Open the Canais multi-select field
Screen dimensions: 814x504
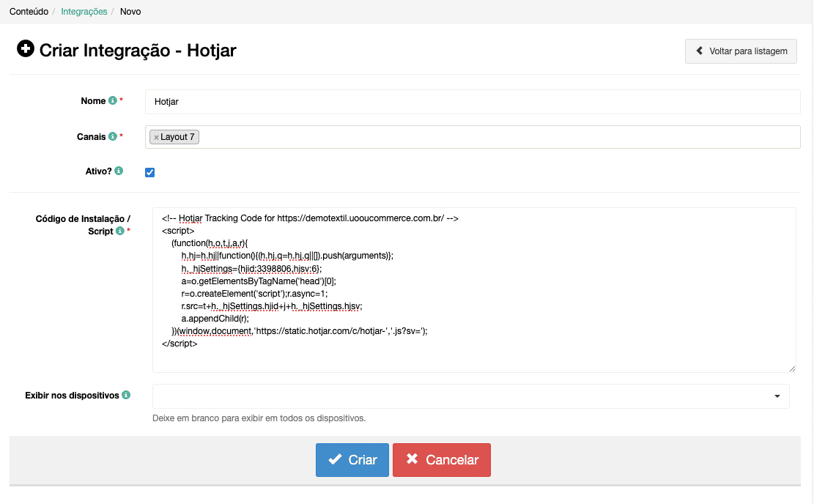498,137
